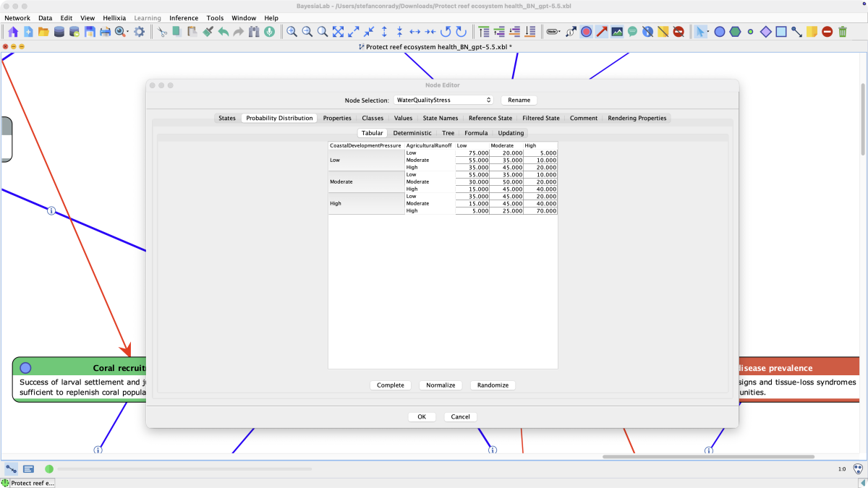Fit graph to window with crossed arrows icon
Image resolution: width=868 pixels, height=488 pixels.
point(338,32)
